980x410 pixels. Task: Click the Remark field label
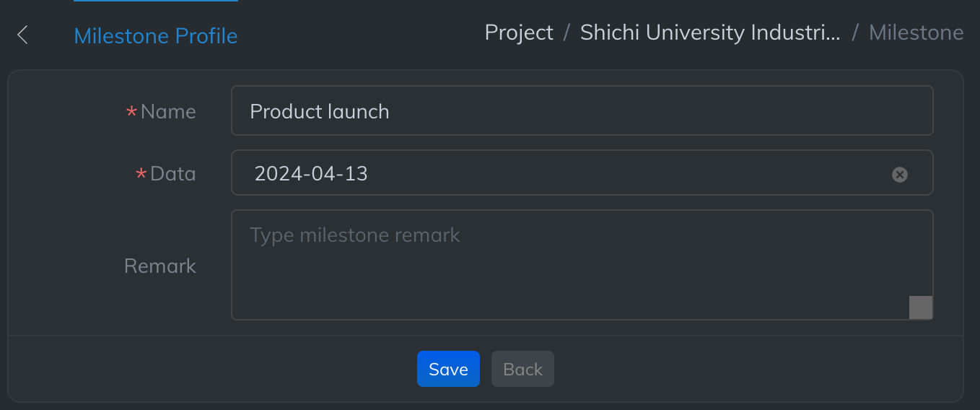coord(160,266)
